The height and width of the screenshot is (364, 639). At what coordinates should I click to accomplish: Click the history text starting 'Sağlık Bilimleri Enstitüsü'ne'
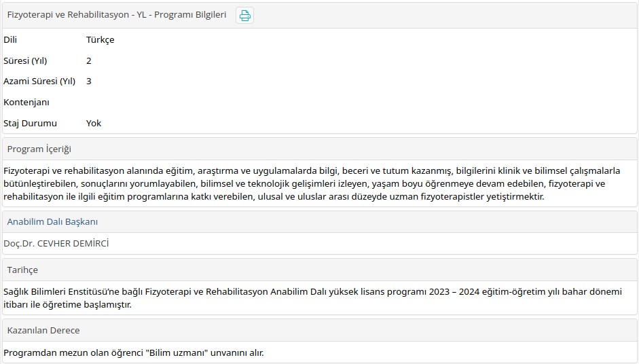312,298
